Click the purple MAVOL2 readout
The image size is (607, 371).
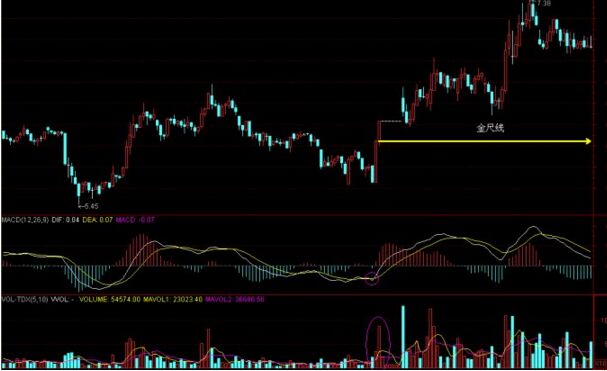(235, 299)
